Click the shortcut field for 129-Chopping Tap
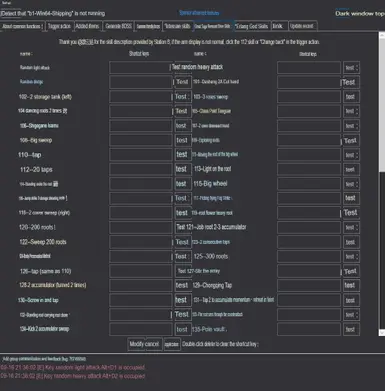 [309, 285]
